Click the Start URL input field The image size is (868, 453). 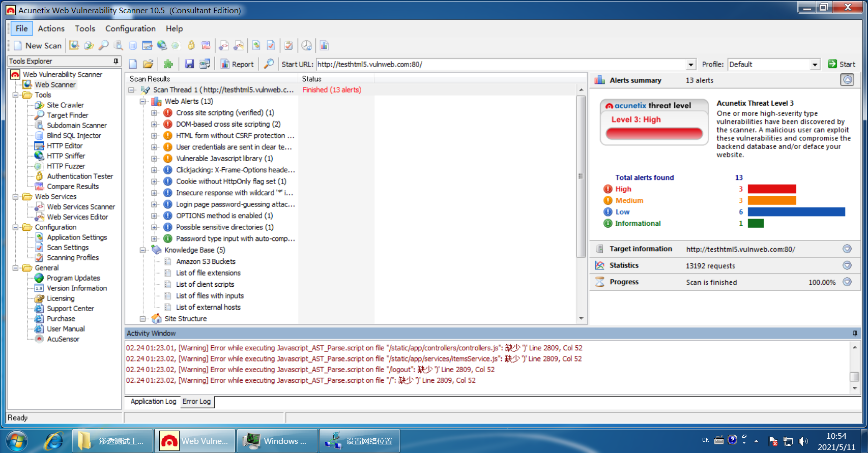(x=501, y=64)
